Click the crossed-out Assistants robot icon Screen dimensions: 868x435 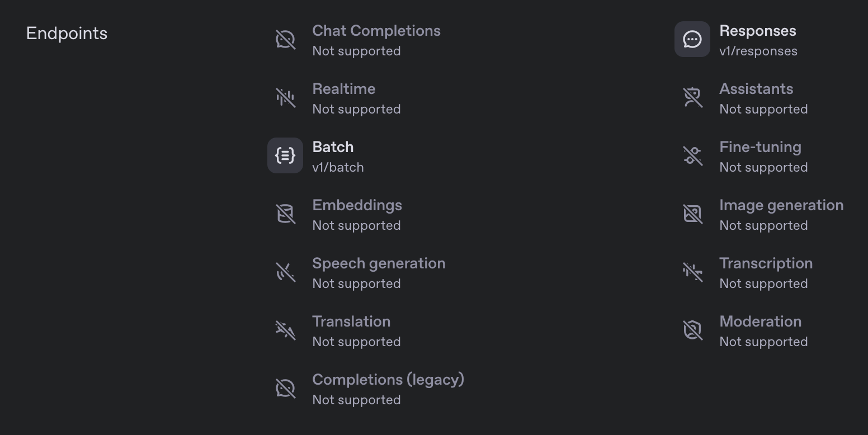click(x=692, y=97)
